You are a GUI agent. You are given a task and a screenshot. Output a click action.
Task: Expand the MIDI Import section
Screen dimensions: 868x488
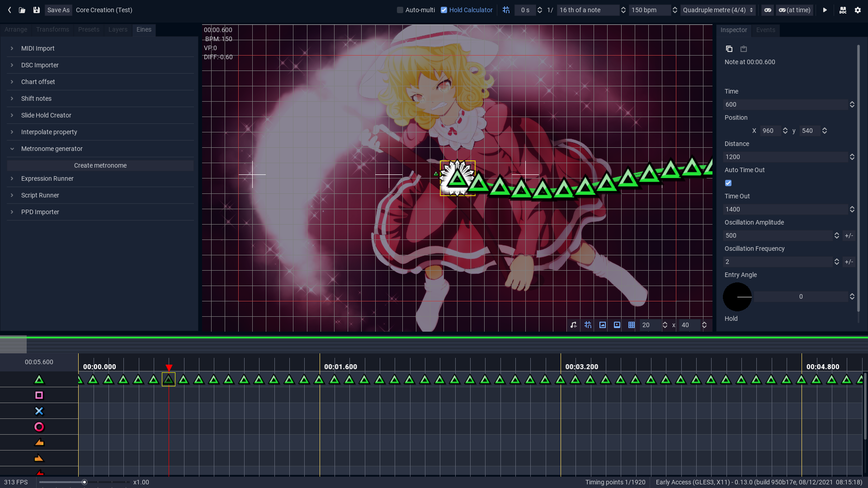(100, 48)
